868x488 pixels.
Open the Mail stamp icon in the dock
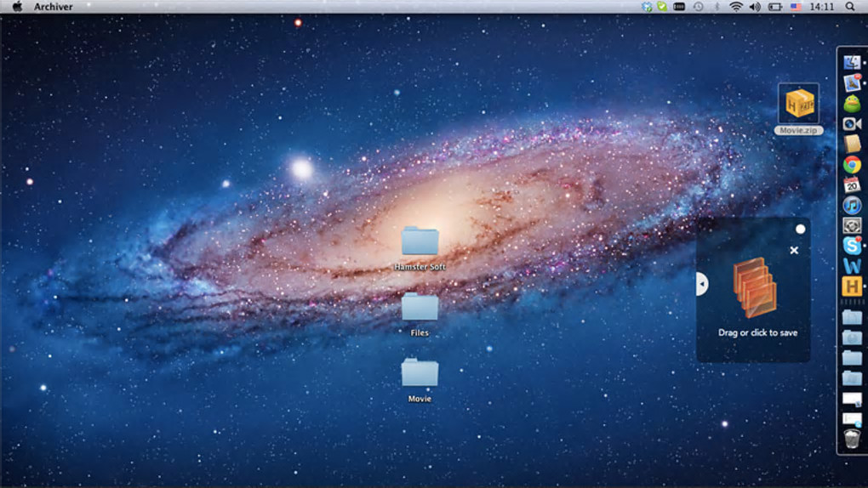(852, 83)
